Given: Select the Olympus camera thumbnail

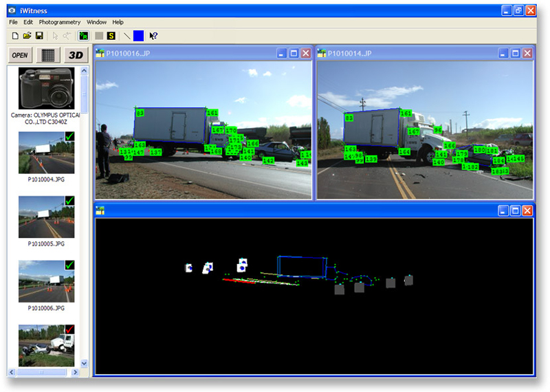Looking at the screenshot, I should tap(46, 89).
